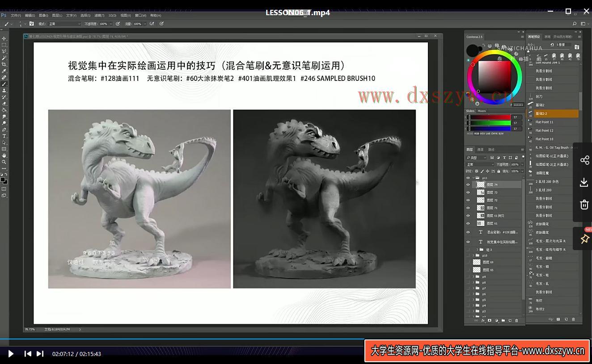Hide layer 图层 71

468,208
